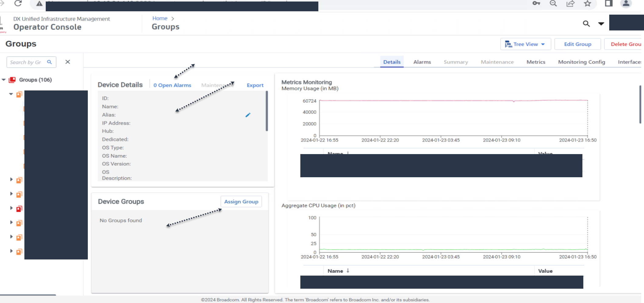Click the 60724 value on Memory chart axis
This screenshot has width=644, height=303.
click(309, 101)
